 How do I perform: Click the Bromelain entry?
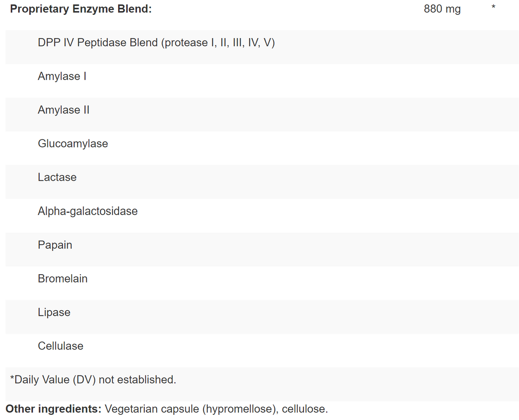pos(63,279)
